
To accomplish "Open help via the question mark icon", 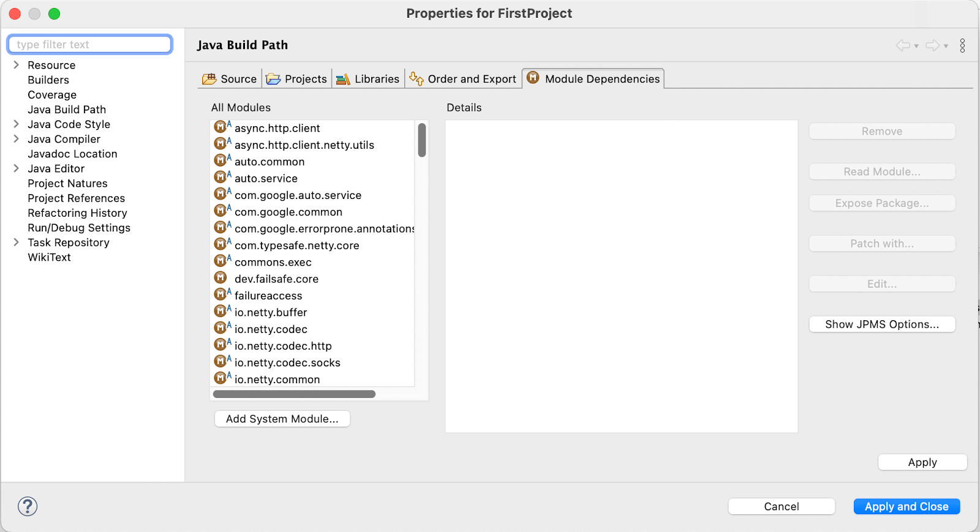I will pyautogui.click(x=28, y=506).
